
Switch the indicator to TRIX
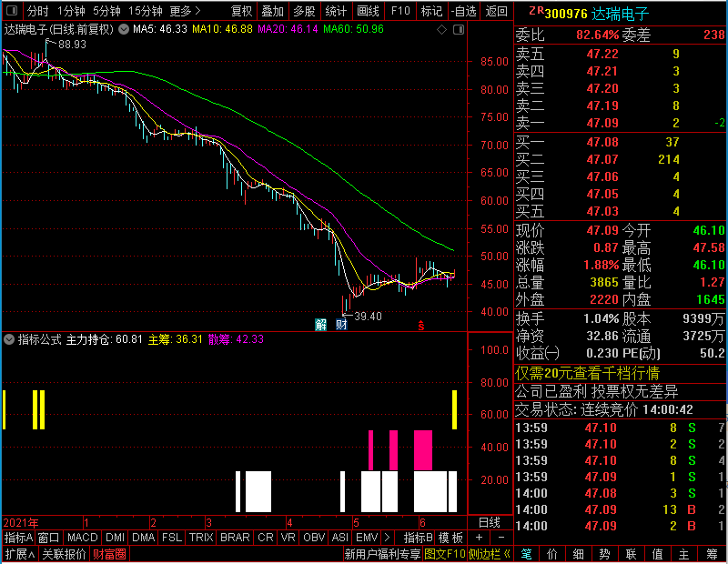201,538
